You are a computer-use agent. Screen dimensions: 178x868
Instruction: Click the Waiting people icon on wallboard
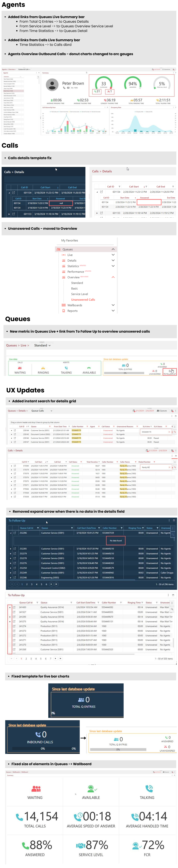pos(36,789)
